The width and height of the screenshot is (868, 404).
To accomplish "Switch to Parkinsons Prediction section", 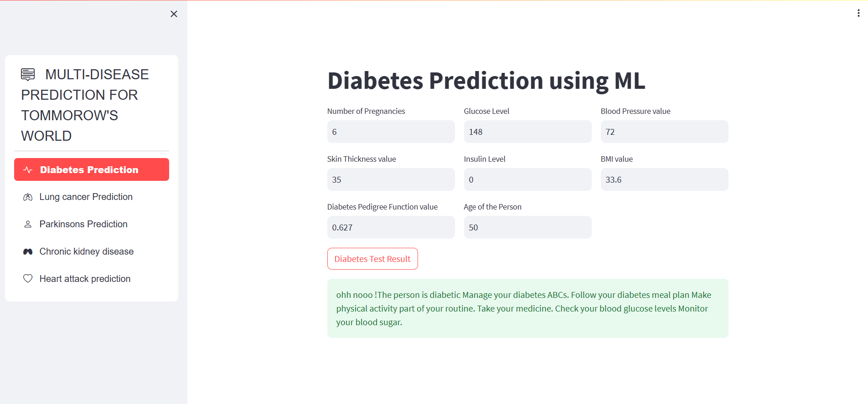I will (x=83, y=224).
